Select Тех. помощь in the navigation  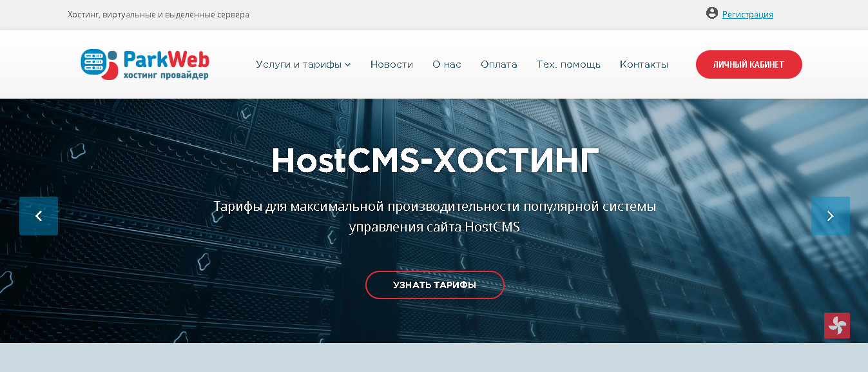pyautogui.click(x=568, y=64)
